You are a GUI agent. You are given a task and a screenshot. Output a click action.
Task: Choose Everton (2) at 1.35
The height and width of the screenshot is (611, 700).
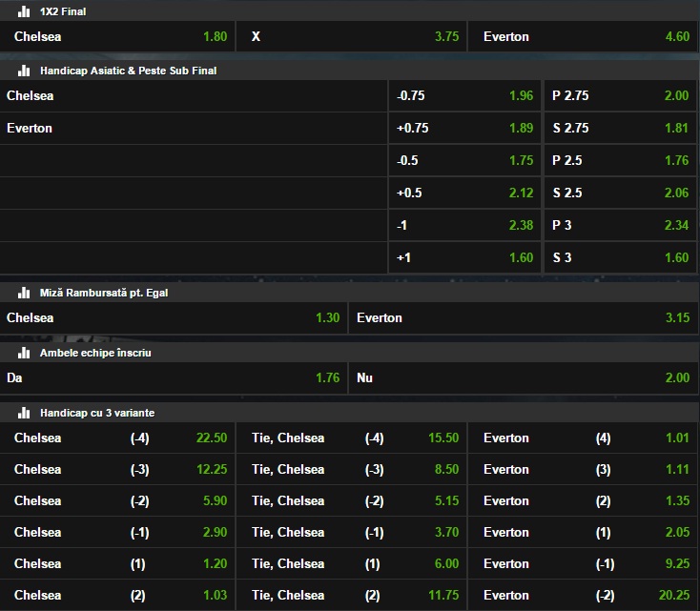pos(583,500)
